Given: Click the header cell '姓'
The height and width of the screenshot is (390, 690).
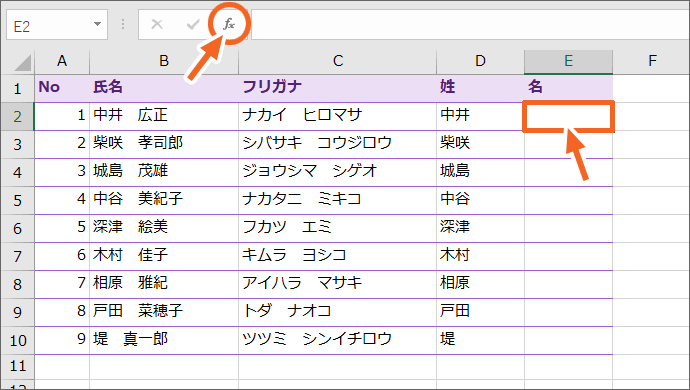Looking at the screenshot, I should (x=480, y=88).
